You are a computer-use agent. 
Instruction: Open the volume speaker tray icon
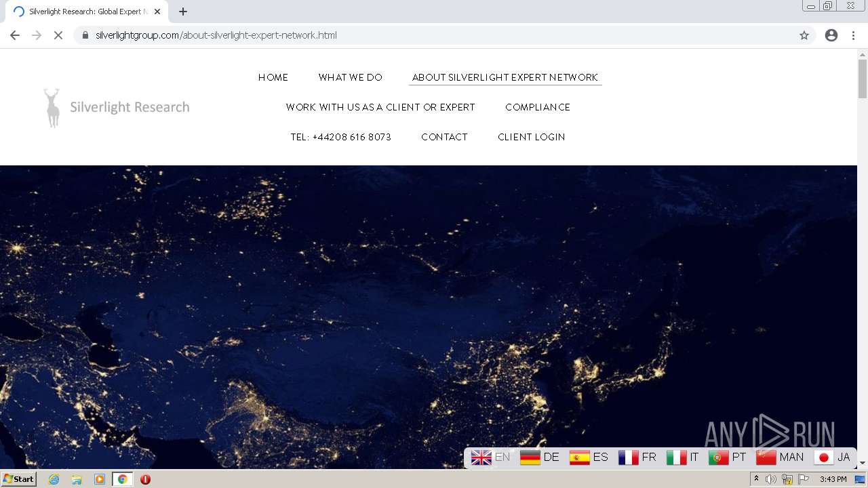click(x=771, y=479)
